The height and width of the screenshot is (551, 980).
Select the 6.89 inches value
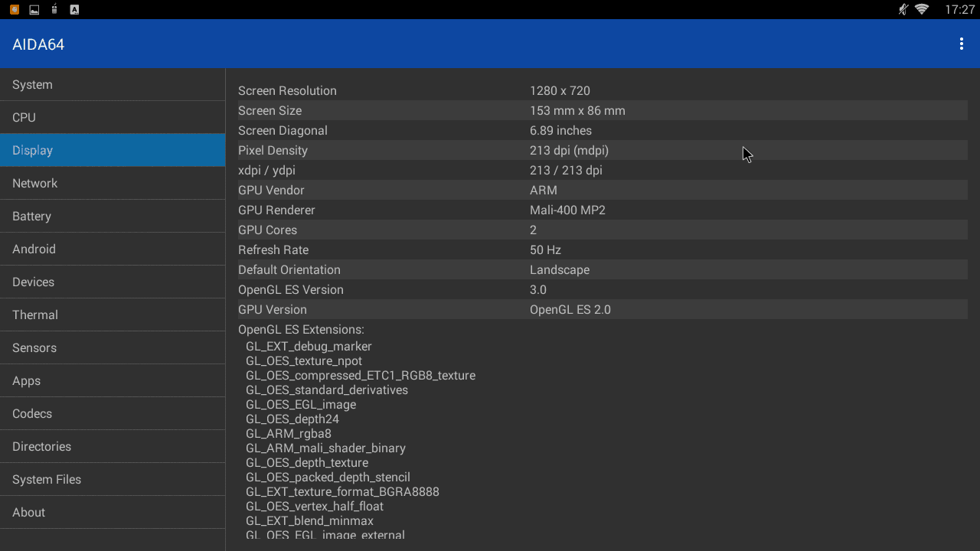point(560,131)
